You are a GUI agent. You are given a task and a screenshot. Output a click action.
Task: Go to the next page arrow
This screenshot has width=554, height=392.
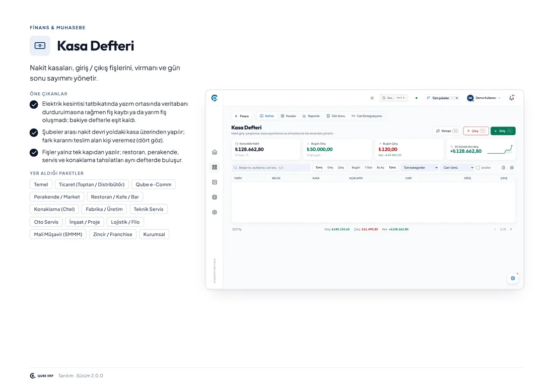pos(511,229)
